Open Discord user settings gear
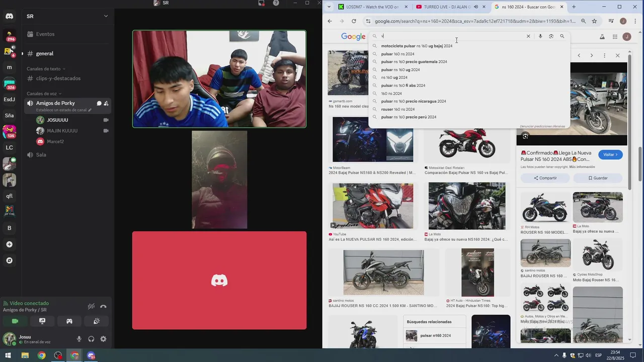Viewport: 644px width, 362px height. (x=103, y=339)
